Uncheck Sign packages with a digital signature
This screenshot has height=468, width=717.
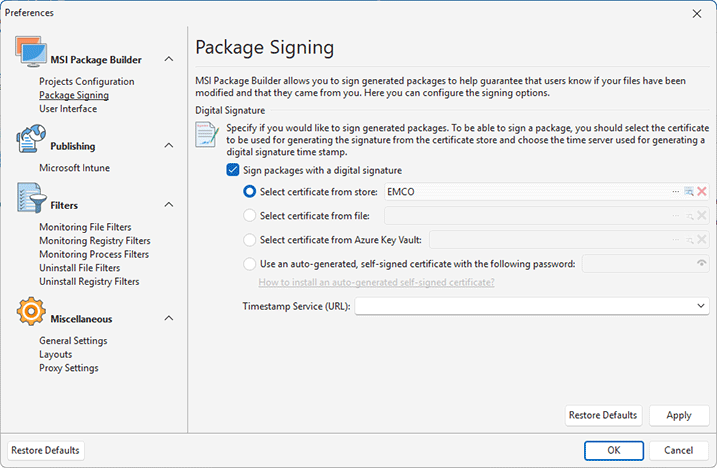pyautogui.click(x=233, y=170)
